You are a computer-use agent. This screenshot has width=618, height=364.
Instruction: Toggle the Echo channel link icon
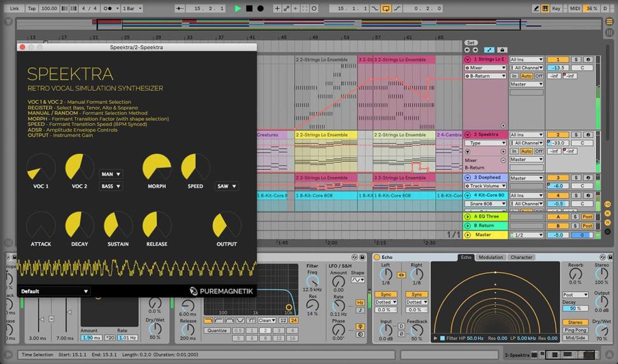point(401,275)
